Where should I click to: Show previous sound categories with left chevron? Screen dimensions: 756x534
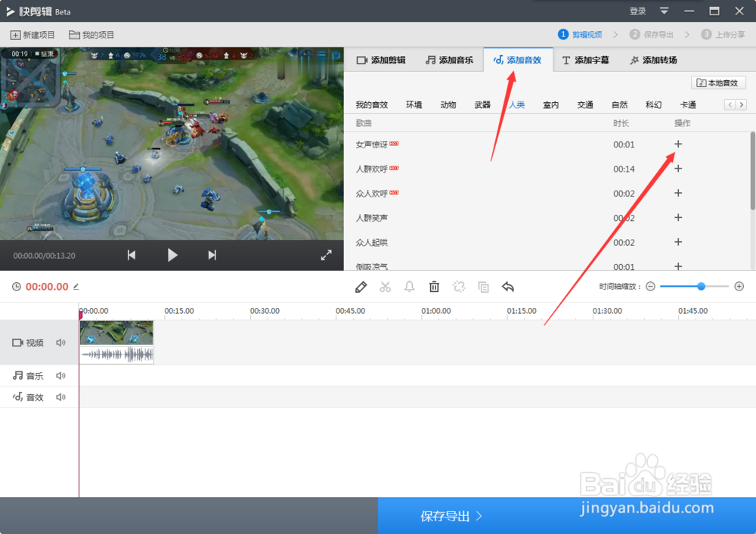click(730, 104)
